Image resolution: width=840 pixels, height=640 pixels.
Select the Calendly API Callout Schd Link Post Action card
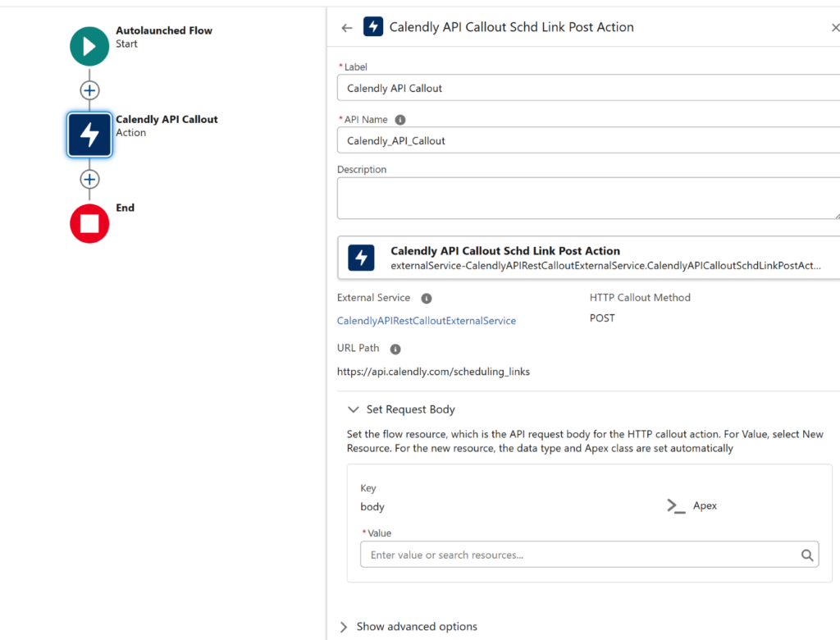pyautogui.click(x=588, y=258)
